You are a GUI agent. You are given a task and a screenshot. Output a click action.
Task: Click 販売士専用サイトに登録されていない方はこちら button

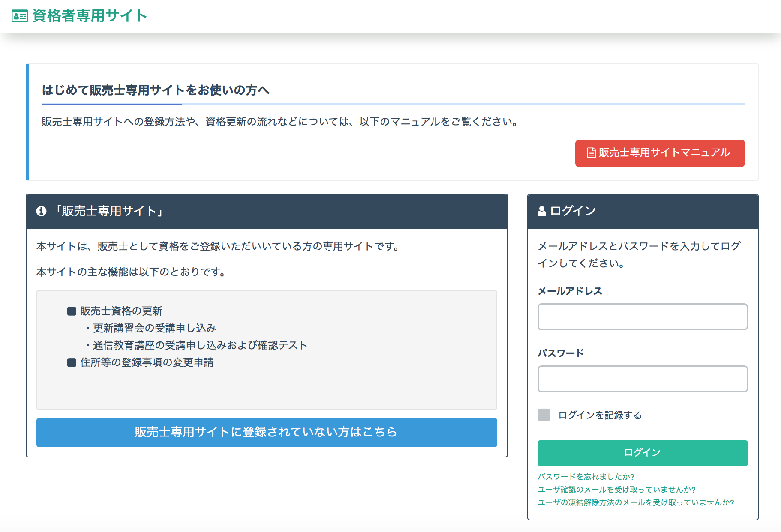[267, 432]
